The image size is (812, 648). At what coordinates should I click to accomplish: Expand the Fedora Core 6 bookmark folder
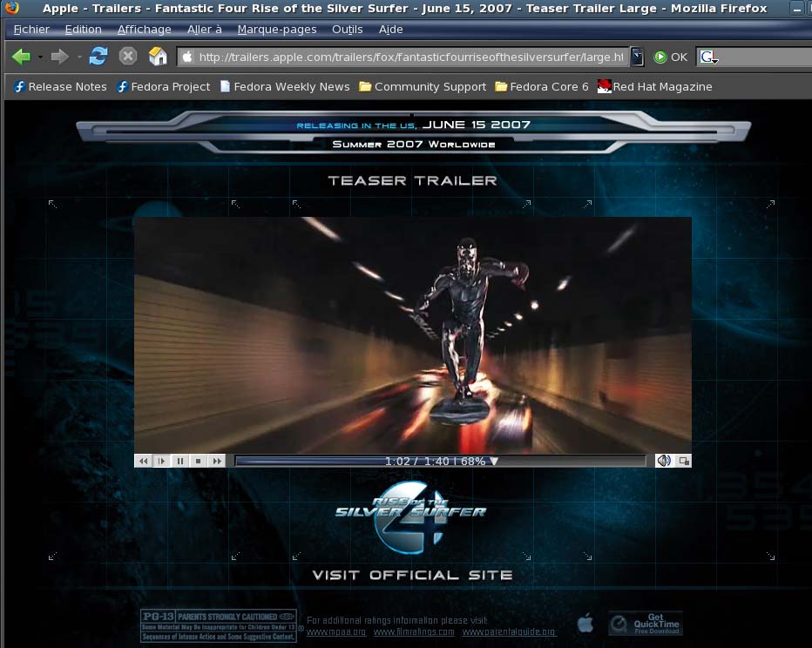542,86
